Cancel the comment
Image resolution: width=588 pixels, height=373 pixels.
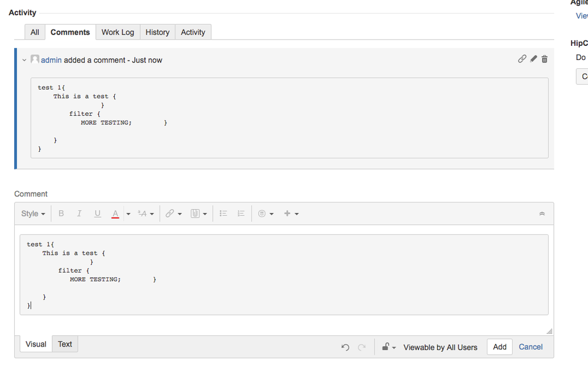click(531, 347)
